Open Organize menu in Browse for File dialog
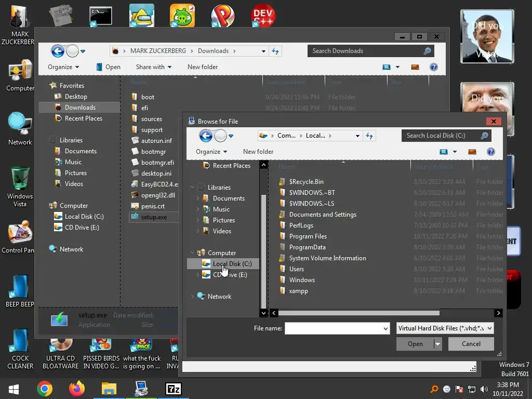Viewport: 532px width, 399px height. coord(211,152)
